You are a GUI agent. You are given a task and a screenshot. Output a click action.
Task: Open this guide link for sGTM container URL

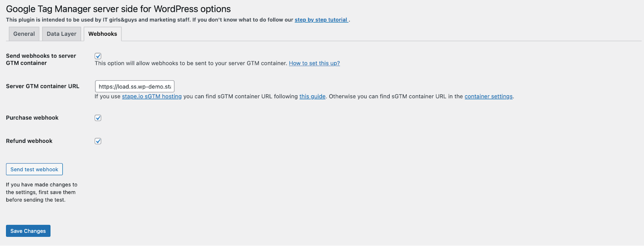(312, 96)
